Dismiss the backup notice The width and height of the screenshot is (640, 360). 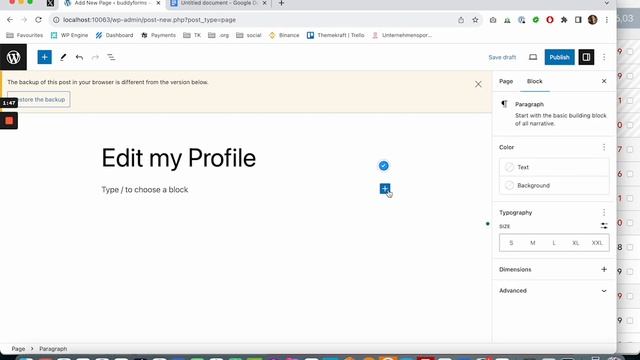pyautogui.click(x=478, y=84)
